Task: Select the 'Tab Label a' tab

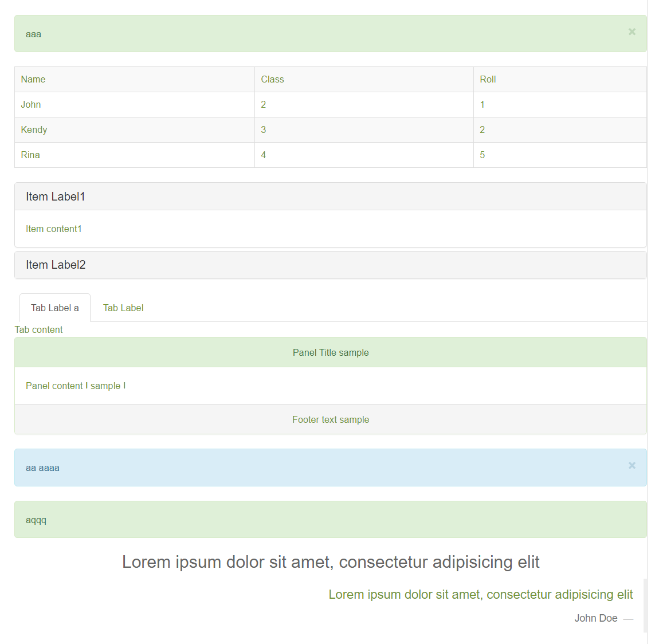Action: coord(54,308)
